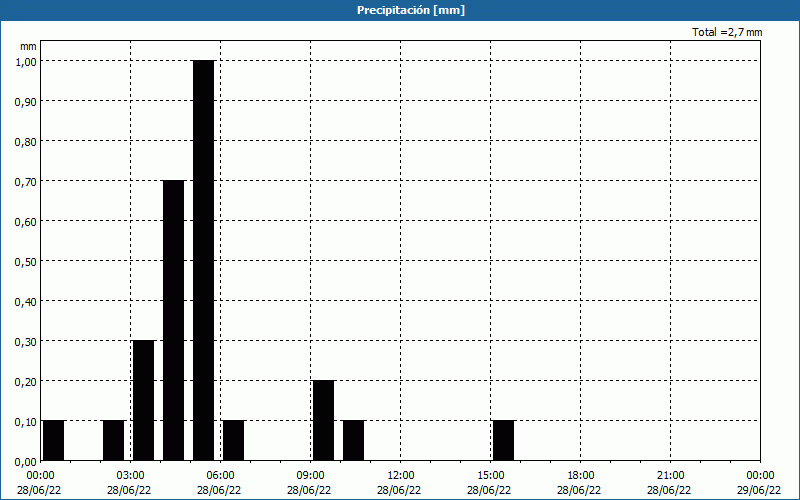Screen dimensions: 800x500
Task: Click the Precipitación [mm] chart title
Action: 411,10
